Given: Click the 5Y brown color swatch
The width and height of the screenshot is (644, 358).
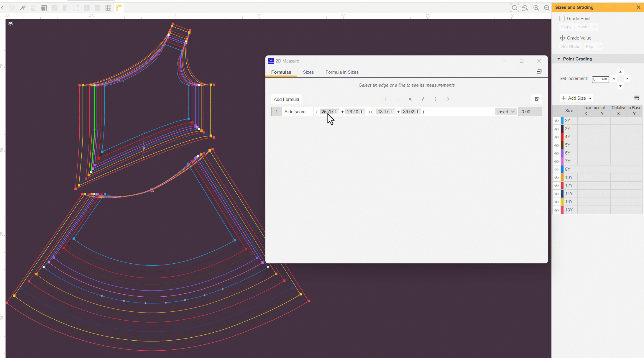Looking at the screenshot, I should (x=562, y=145).
